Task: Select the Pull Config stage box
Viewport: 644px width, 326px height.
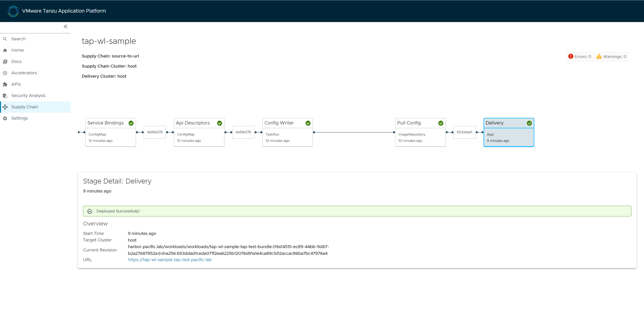Action: tap(420, 132)
